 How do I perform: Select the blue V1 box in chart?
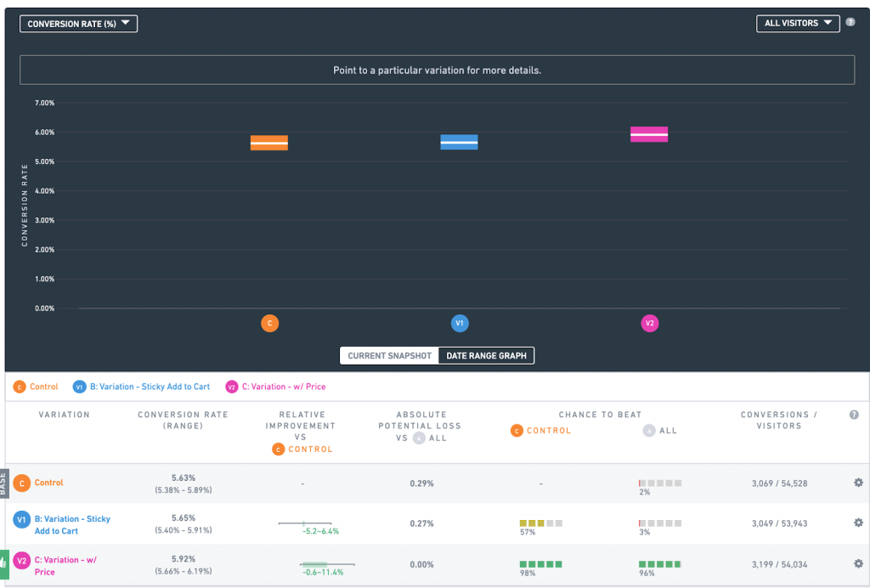(459, 142)
